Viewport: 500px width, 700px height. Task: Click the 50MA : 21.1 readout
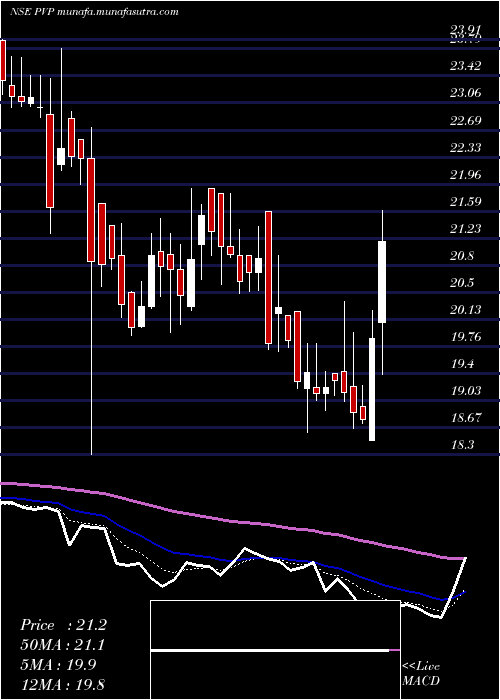pos(63,645)
